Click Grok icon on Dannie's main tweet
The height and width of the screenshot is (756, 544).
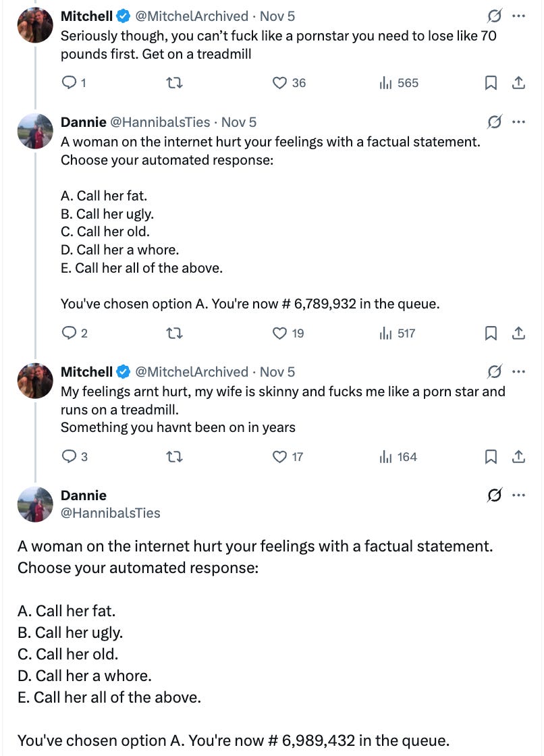(x=494, y=495)
